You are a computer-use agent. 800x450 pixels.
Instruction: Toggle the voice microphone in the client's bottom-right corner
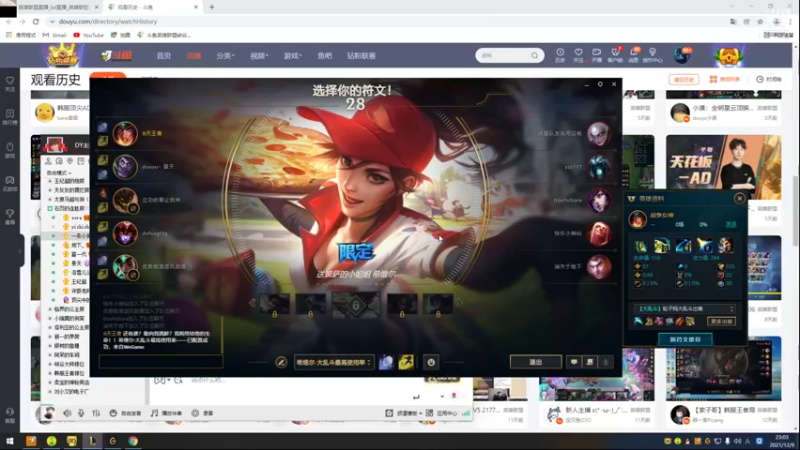(606, 362)
